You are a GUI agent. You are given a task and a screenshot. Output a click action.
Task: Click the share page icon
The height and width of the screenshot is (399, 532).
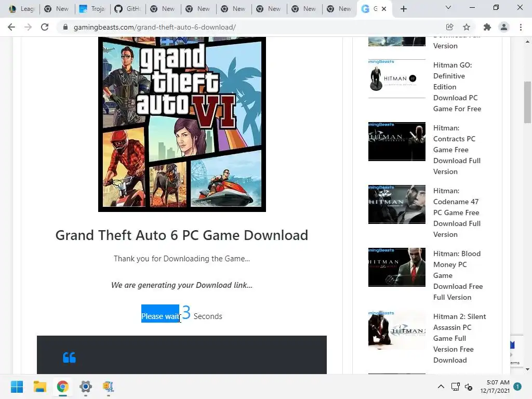449,27
